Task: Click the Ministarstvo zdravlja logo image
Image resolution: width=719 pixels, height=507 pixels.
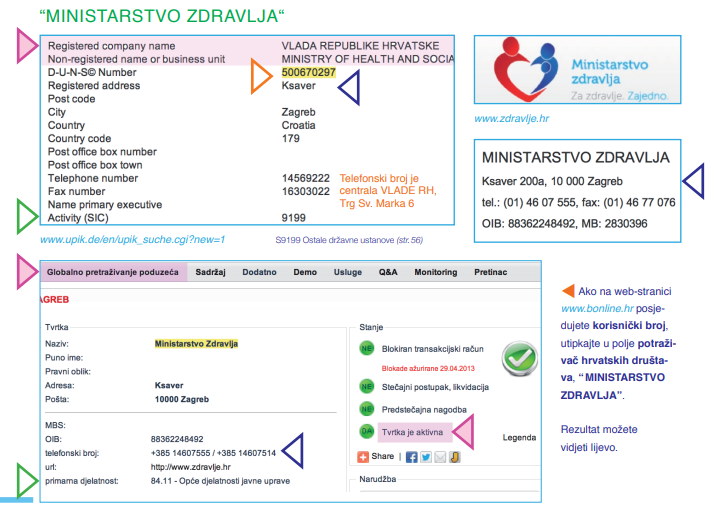Action: (x=577, y=70)
